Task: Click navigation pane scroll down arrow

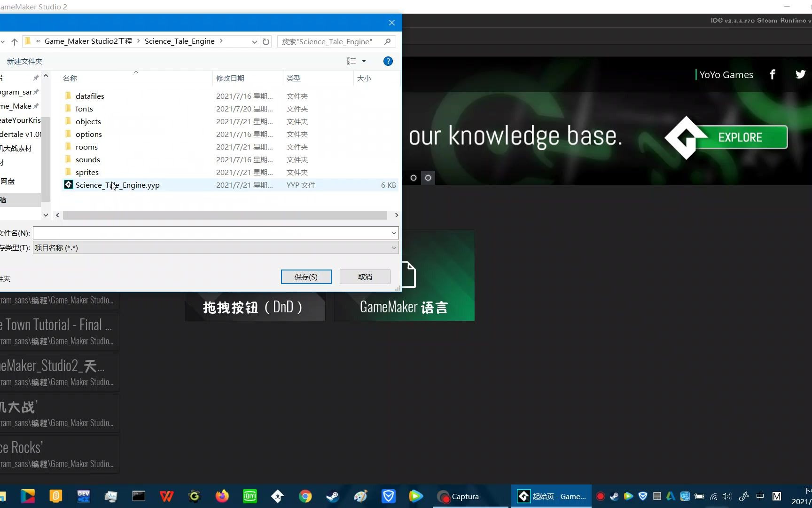Action: tap(46, 215)
